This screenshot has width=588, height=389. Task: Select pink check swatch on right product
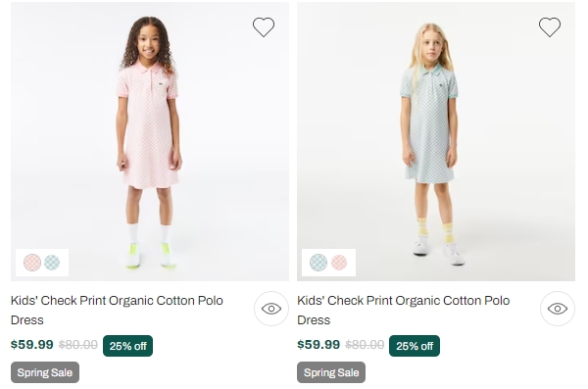click(x=339, y=263)
